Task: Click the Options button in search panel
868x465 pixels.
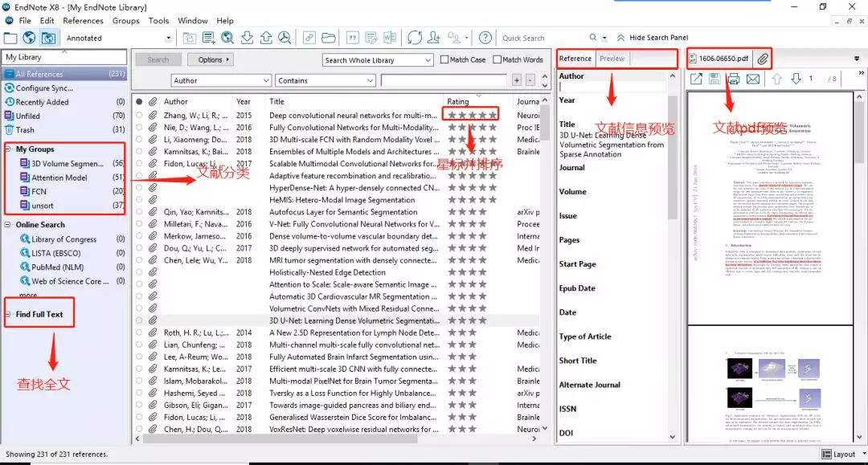Action: [x=210, y=59]
